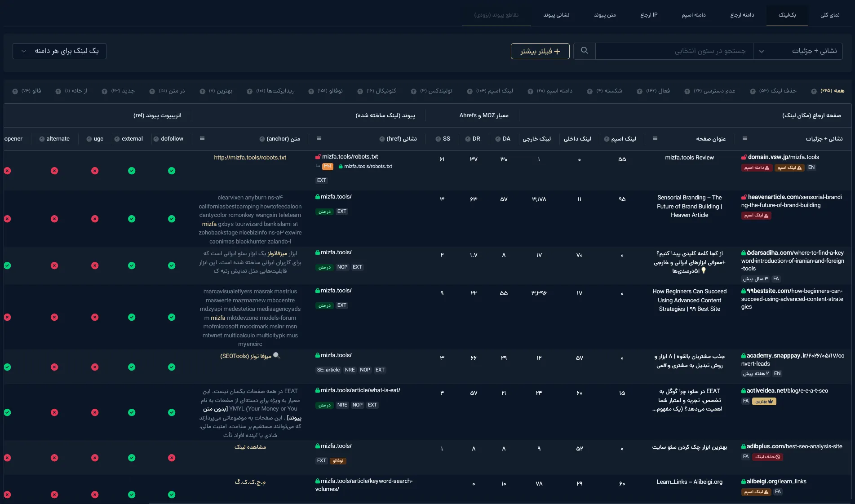The height and width of the screenshot is (504, 855).
Task: Click info icon beside SS column header
Action: pyautogui.click(x=438, y=139)
